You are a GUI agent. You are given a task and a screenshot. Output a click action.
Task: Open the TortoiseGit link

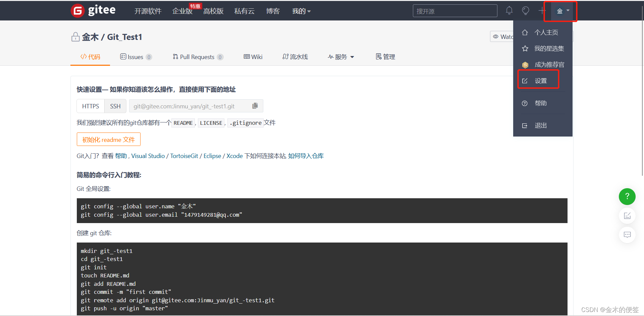184,156
